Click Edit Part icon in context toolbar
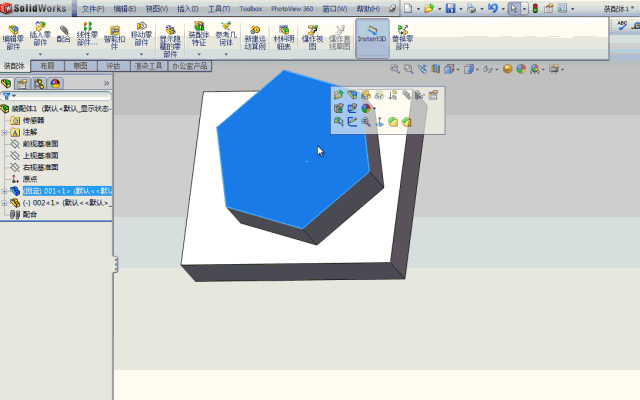 coord(352,95)
